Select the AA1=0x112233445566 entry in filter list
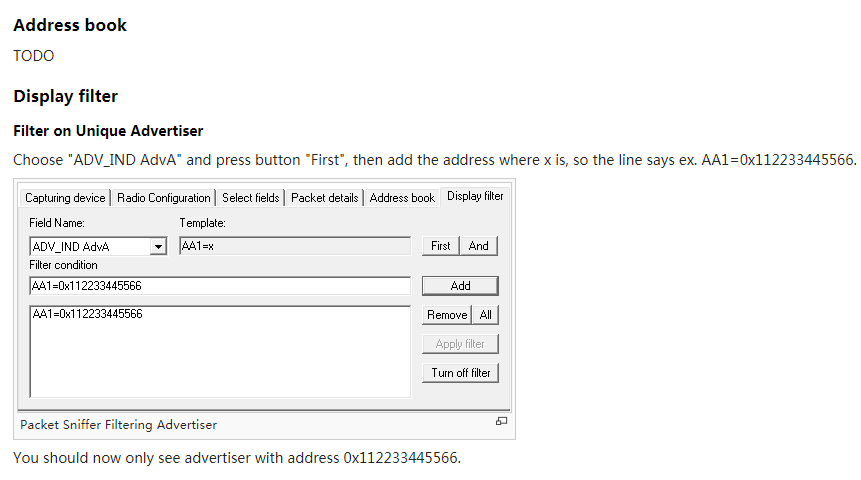The width and height of the screenshot is (861, 480). point(88,315)
